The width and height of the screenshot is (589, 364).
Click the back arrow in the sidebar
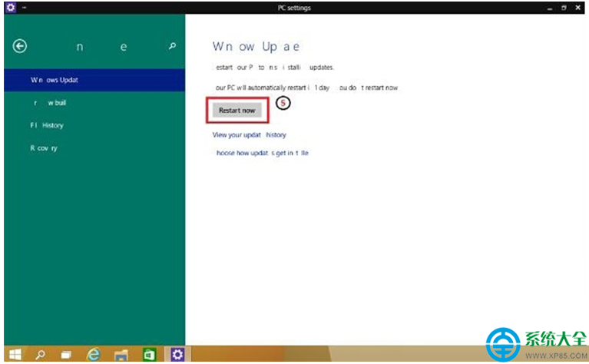click(19, 46)
